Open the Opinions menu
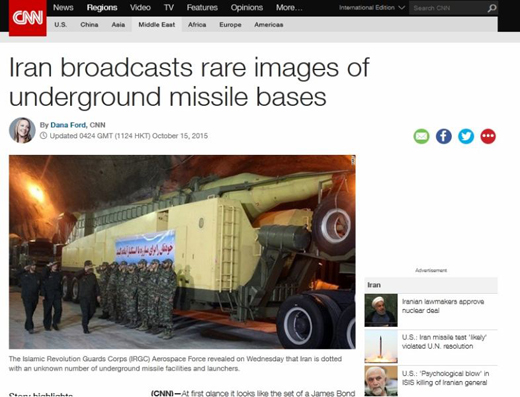Viewport: 520px width, 397px height. tap(247, 8)
